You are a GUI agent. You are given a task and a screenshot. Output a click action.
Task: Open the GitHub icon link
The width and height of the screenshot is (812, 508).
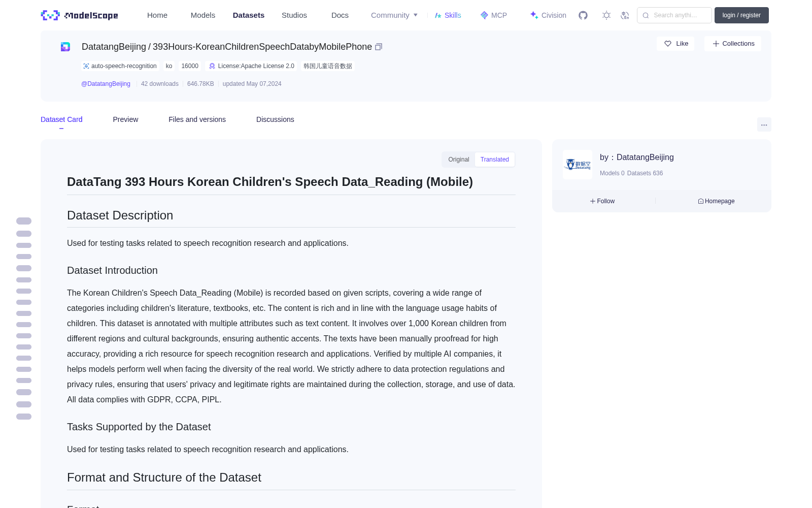point(583,15)
